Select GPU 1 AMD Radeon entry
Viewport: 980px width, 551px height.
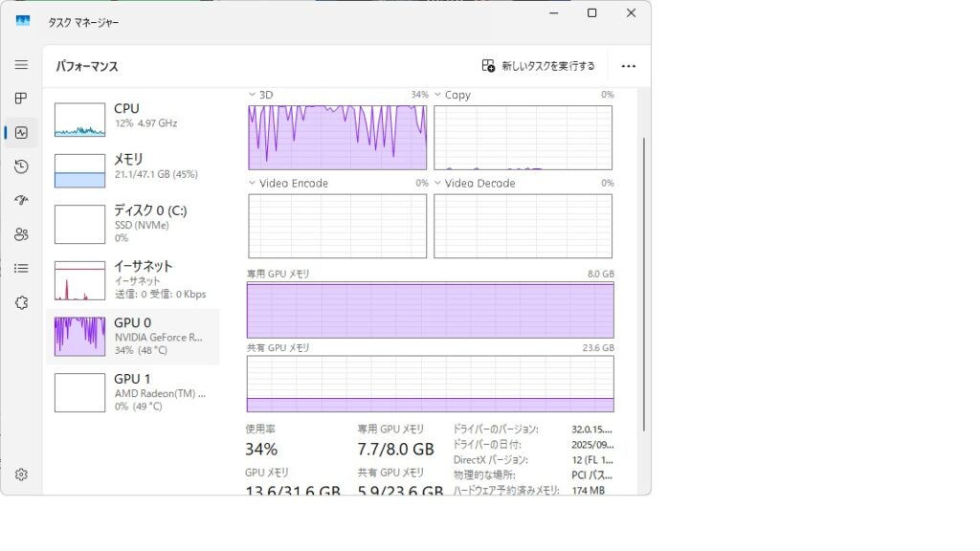coord(132,391)
